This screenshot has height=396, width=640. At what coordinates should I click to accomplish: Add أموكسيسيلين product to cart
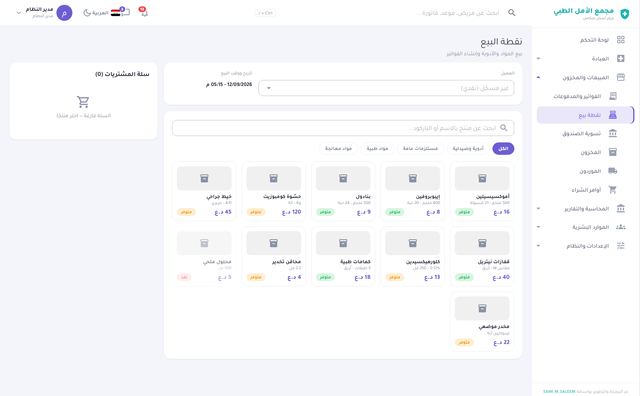pyautogui.click(x=482, y=191)
